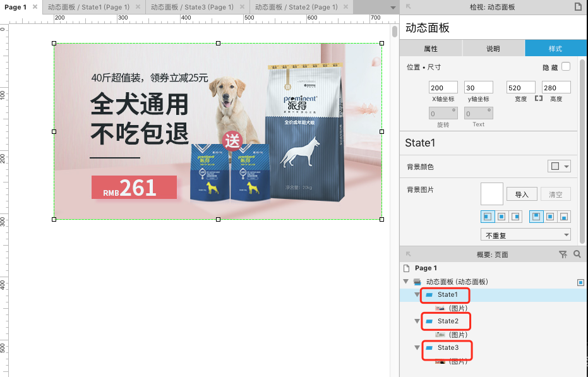The image size is (588, 377).
Task: Click the 导入 background image button
Action: point(522,194)
